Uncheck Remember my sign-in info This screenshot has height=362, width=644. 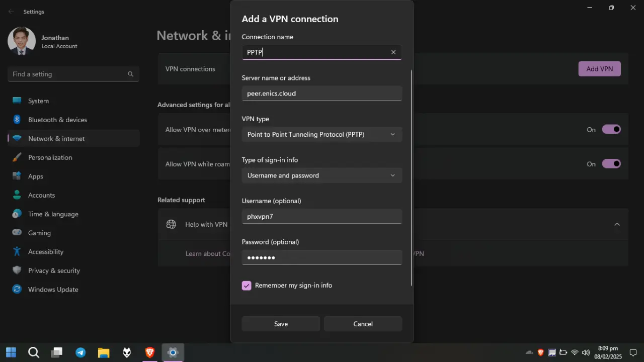pyautogui.click(x=247, y=286)
